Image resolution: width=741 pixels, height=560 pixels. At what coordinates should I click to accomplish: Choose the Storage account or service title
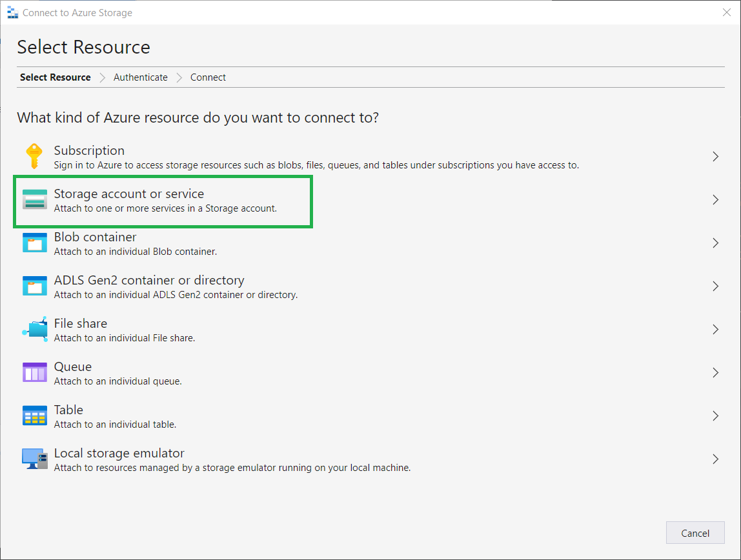coord(129,194)
